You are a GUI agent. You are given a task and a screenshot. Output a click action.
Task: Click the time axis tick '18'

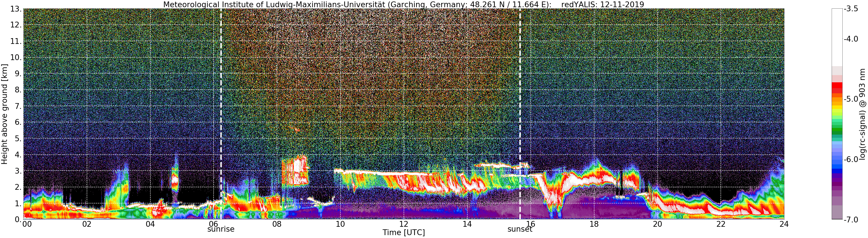594,224
